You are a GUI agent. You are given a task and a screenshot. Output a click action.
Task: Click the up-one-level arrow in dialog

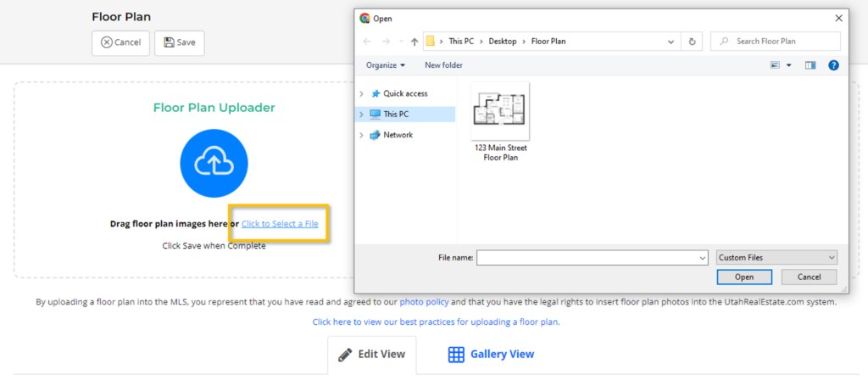[x=414, y=41]
